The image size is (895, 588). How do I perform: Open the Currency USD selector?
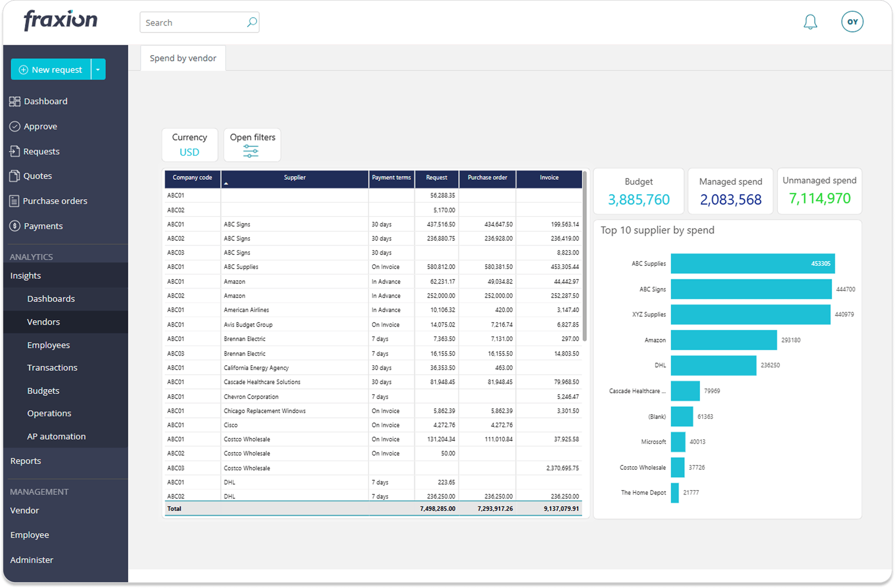click(x=189, y=144)
